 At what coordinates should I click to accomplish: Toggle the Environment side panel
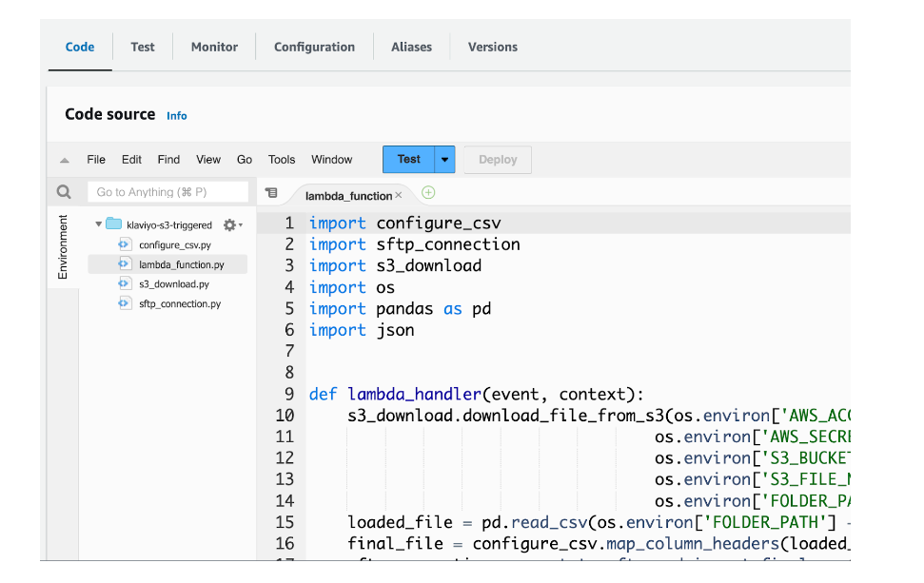click(x=63, y=247)
